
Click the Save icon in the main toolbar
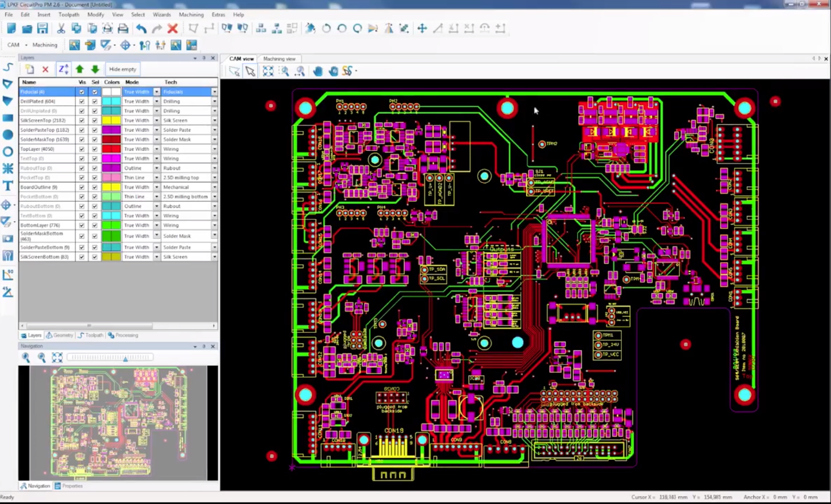(43, 29)
